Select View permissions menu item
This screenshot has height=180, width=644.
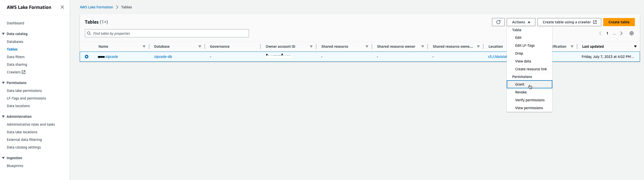[x=529, y=108]
